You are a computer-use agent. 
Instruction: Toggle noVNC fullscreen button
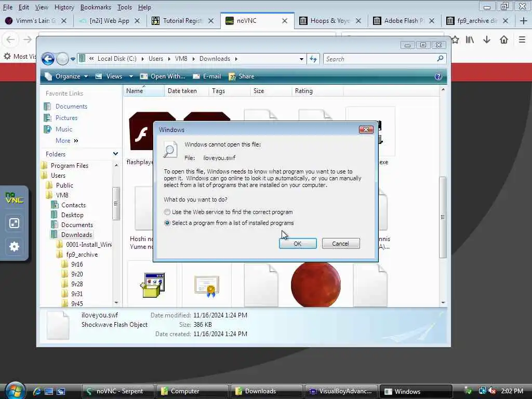[x=14, y=223]
